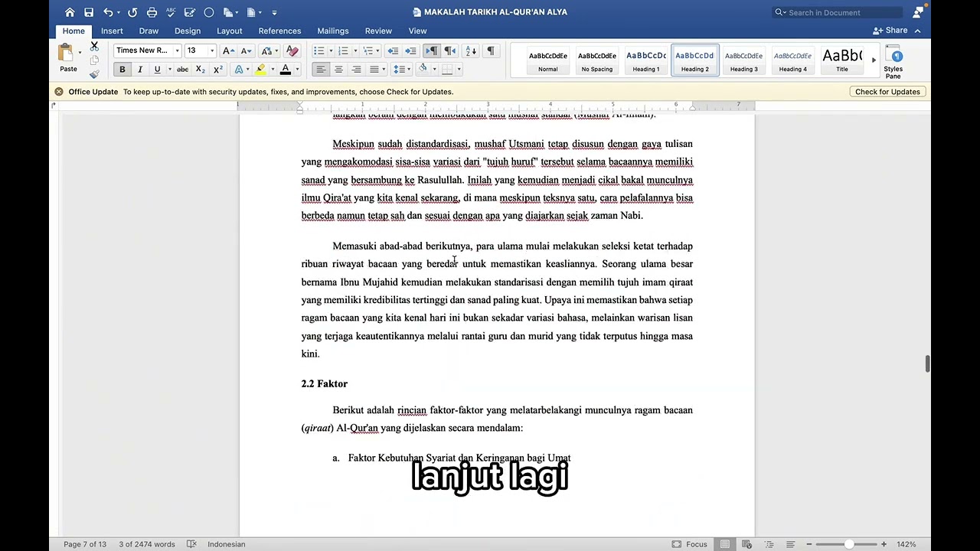Apply the Title style
980x551 pixels.
(841, 60)
